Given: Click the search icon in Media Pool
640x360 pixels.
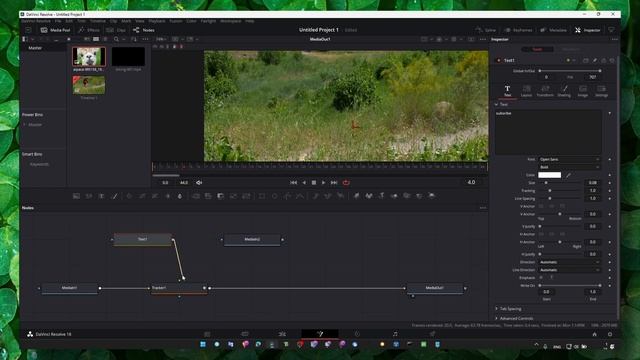Looking at the screenshot, I should click(116, 39).
